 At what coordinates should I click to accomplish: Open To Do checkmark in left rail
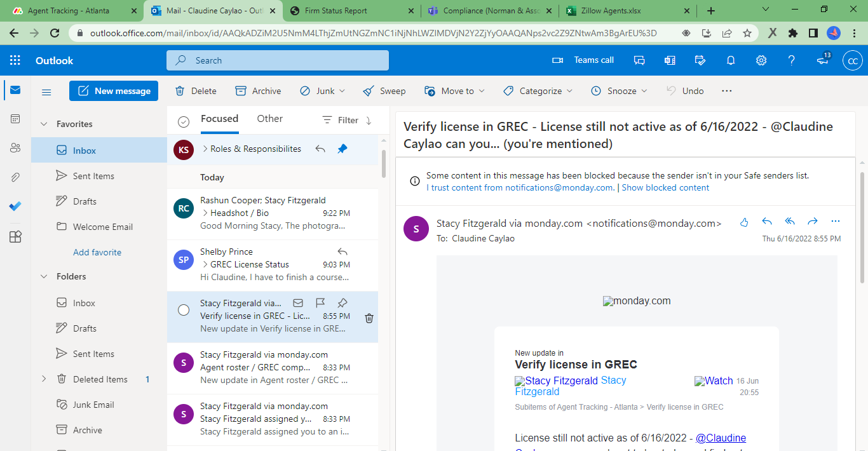15,206
